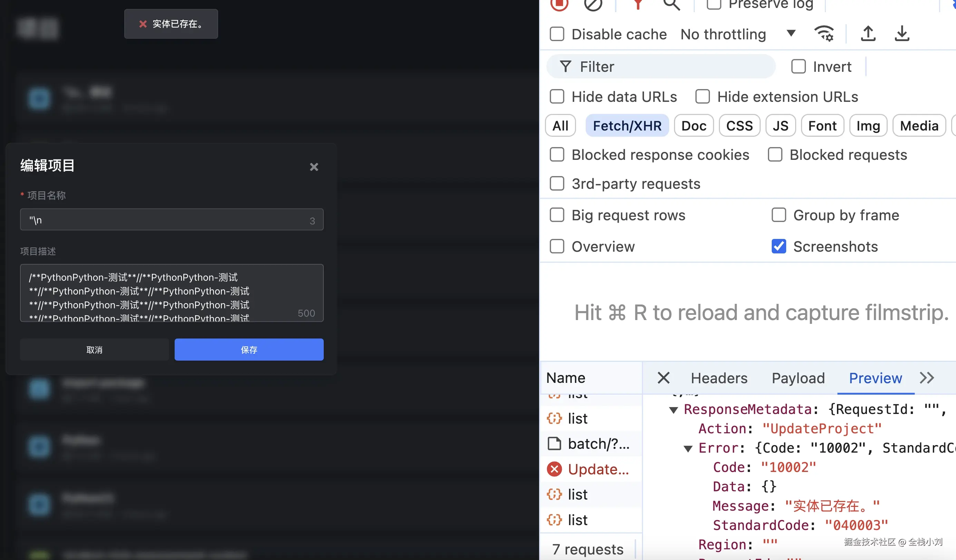Show more tabs via >> chevron
Viewport: 956px width, 560px height.
pos(926,378)
